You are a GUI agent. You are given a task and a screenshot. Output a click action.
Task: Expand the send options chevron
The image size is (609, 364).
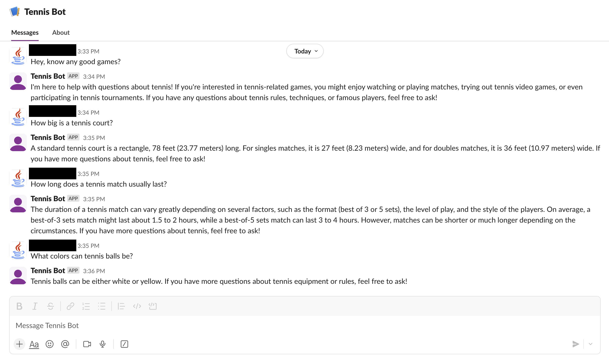tap(590, 344)
